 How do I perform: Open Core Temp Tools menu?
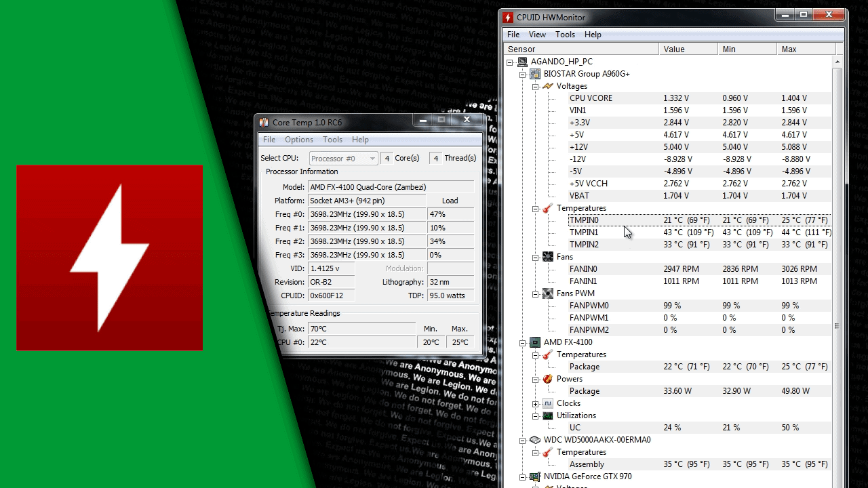(x=332, y=140)
